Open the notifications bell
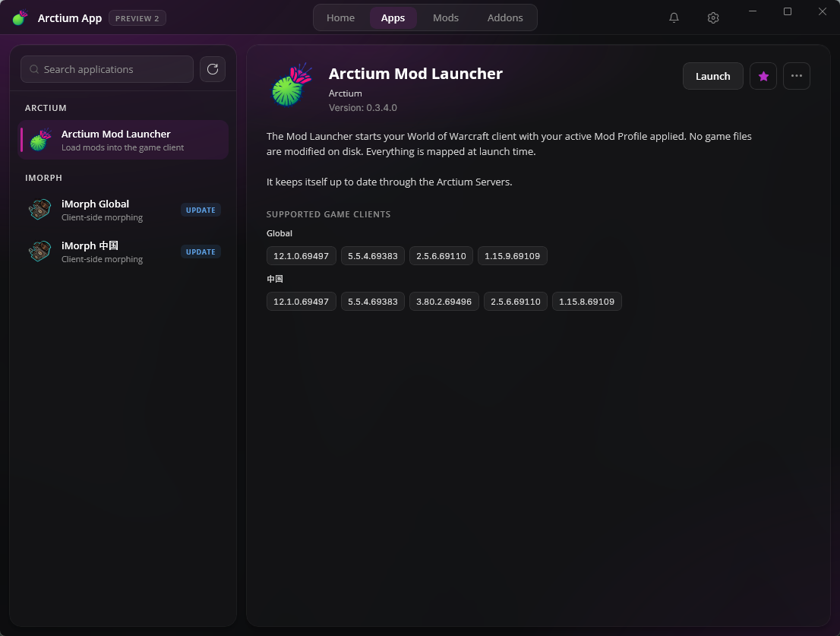 [674, 17]
